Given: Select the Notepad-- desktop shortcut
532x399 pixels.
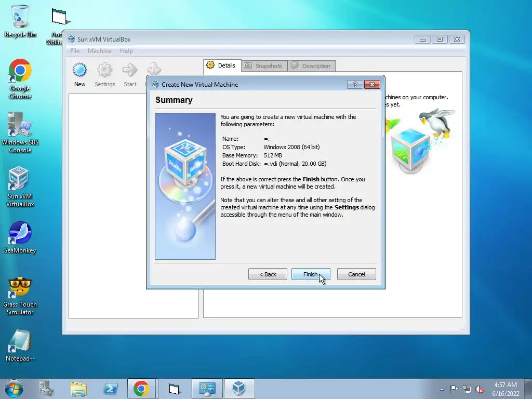Looking at the screenshot, I should (20, 345).
